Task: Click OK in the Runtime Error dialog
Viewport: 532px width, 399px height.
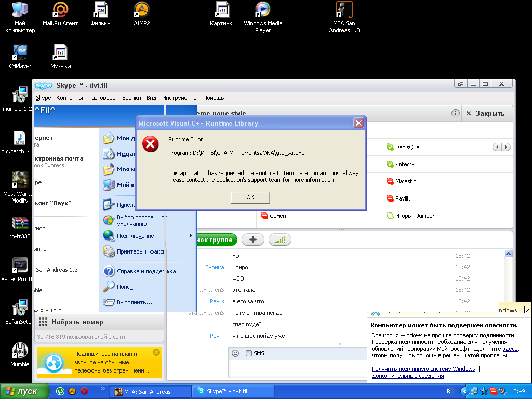Action: tap(250, 197)
